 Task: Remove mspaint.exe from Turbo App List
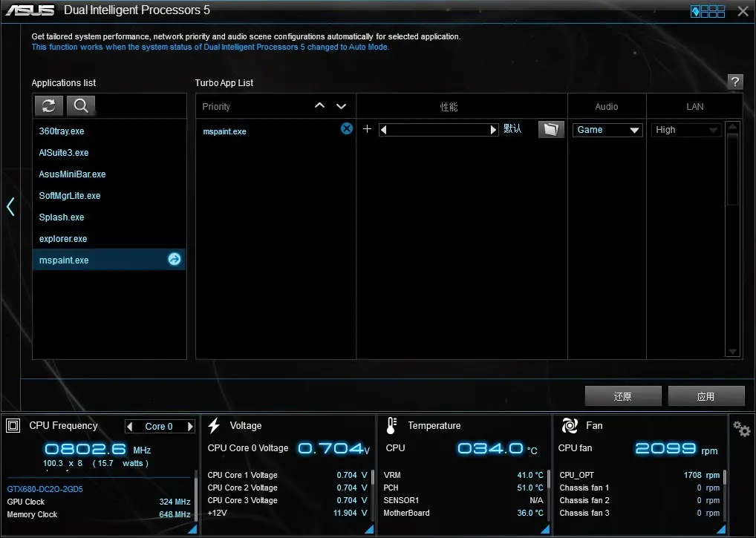pyautogui.click(x=346, y=128)
